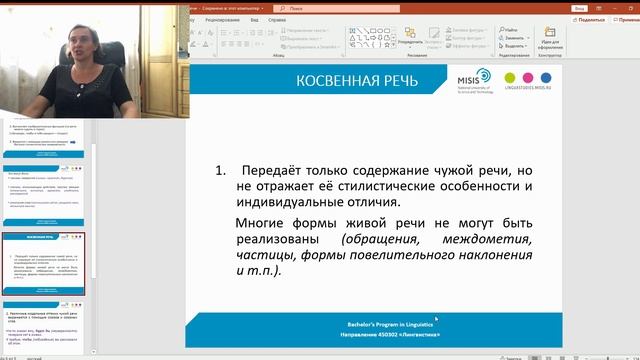Open the Рецензирование ribbon tab
This screenshot has width=640, height=360.
click(222, 20)
